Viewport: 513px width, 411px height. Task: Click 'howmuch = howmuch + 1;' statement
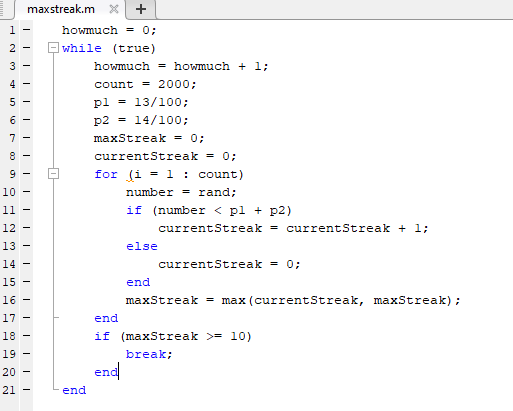(x=181, y=66)
